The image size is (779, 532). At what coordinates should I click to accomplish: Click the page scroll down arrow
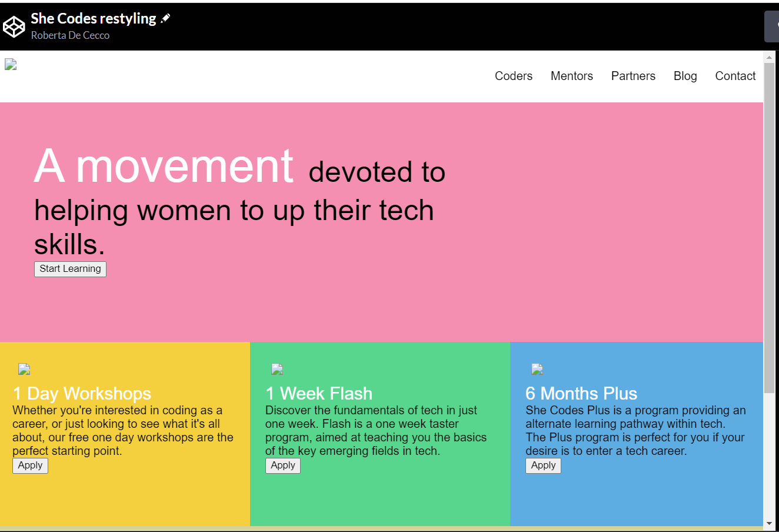[x=769, y=523]
